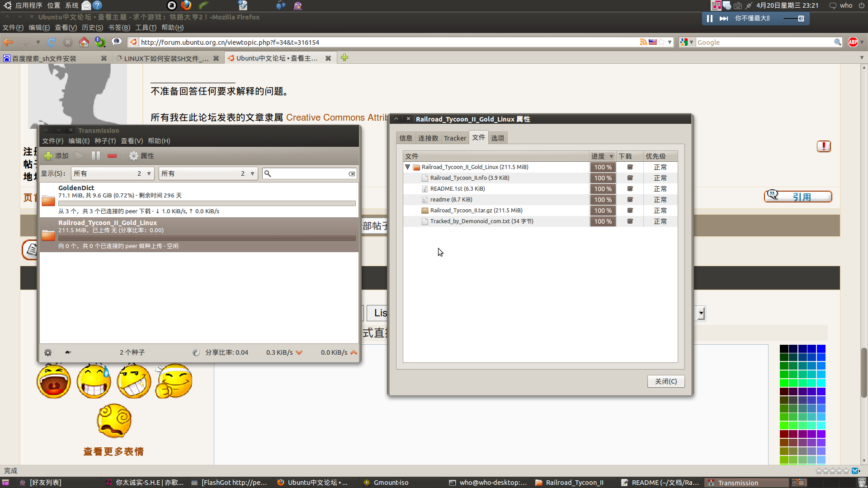Click 查看更多表情 link
Screen dimensions: 868x488
[x=113, y=451]
